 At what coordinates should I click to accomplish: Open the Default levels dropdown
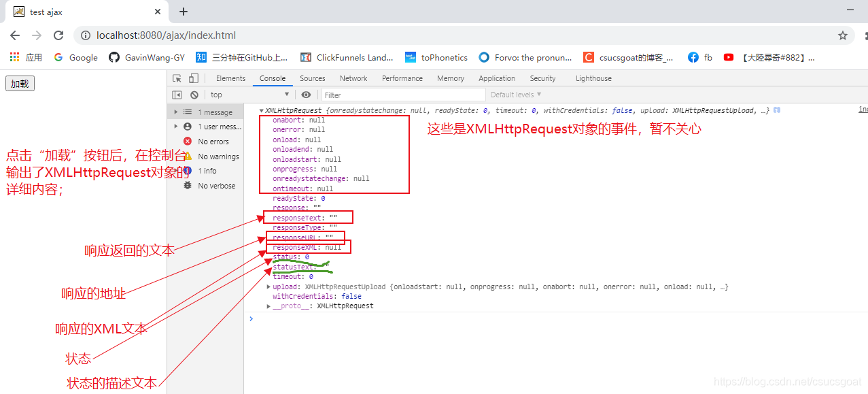[x=516, y=95]
